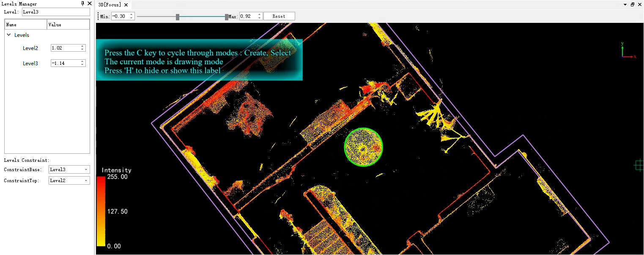The width and height of the screenshot is (644, 255).
Task: Click the green circle marker in the point cloud
Action: coord(363,147)
